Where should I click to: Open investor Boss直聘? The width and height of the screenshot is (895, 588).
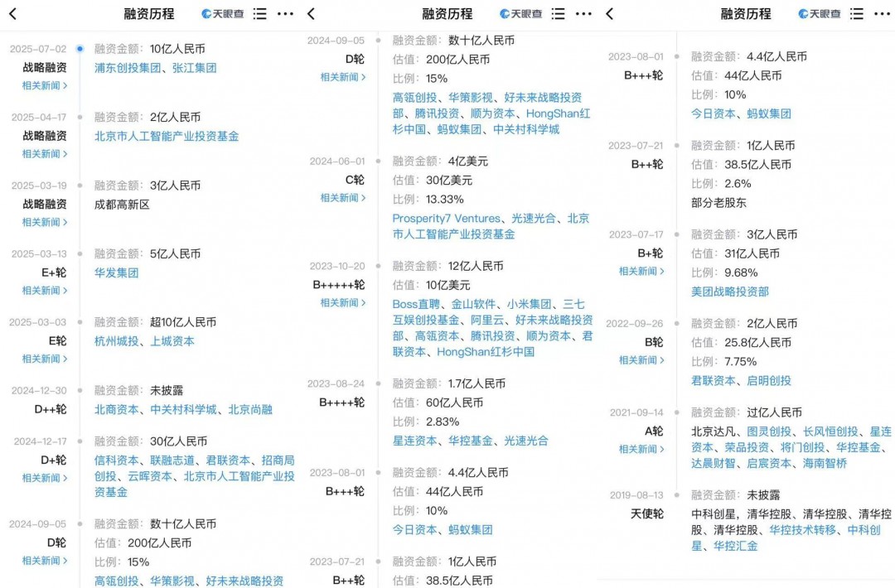tap(416, 305)
